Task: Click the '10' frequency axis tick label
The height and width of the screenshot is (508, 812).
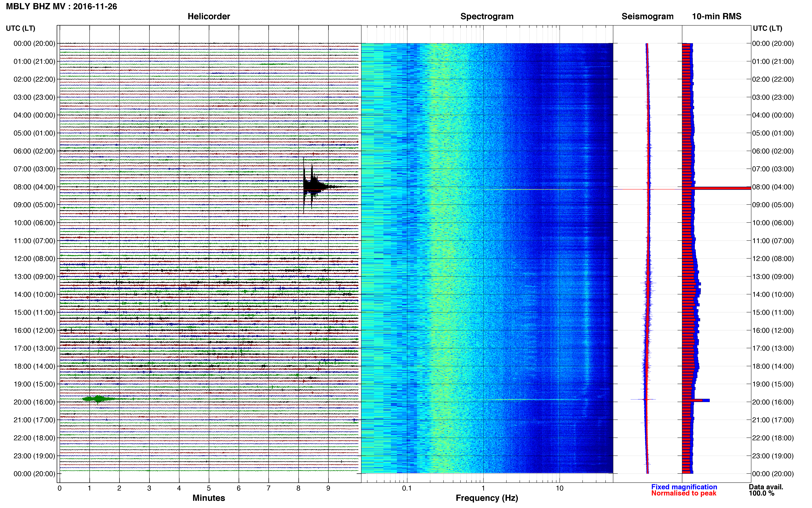Action: point(559,488)
